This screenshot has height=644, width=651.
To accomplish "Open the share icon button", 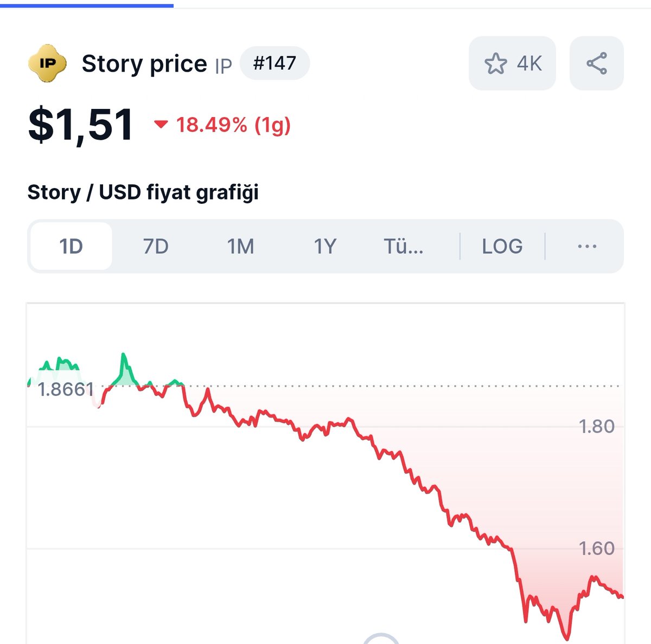I will click(597, 63).
